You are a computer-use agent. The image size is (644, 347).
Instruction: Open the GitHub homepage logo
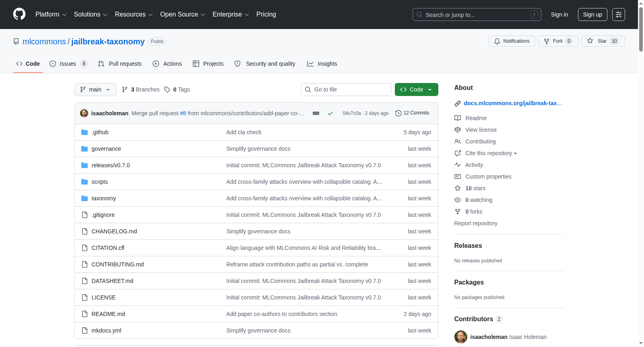(19, 15)
